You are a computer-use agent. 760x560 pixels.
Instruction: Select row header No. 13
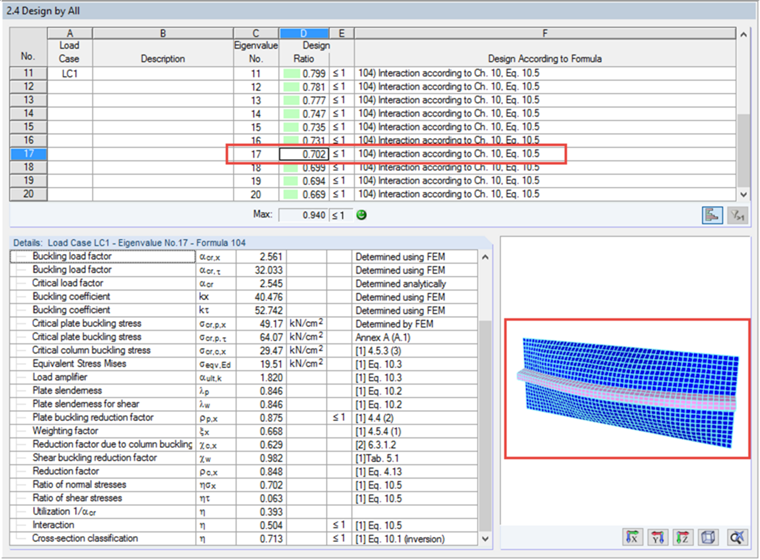coord(29,100)
